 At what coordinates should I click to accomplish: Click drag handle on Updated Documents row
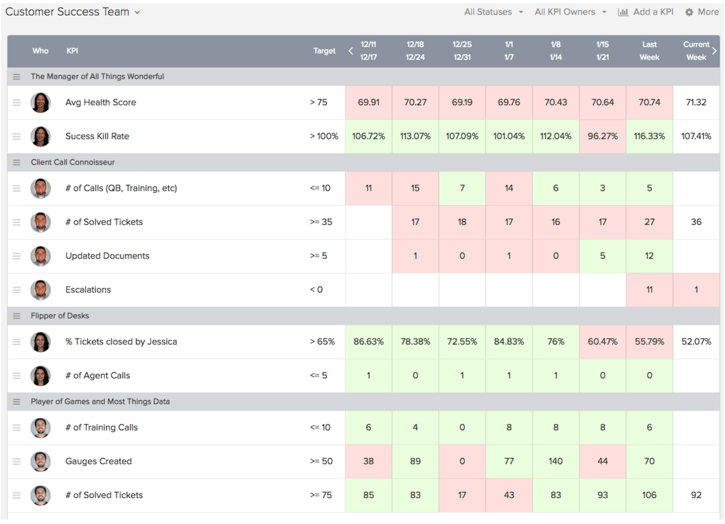(x=17, y=256)
